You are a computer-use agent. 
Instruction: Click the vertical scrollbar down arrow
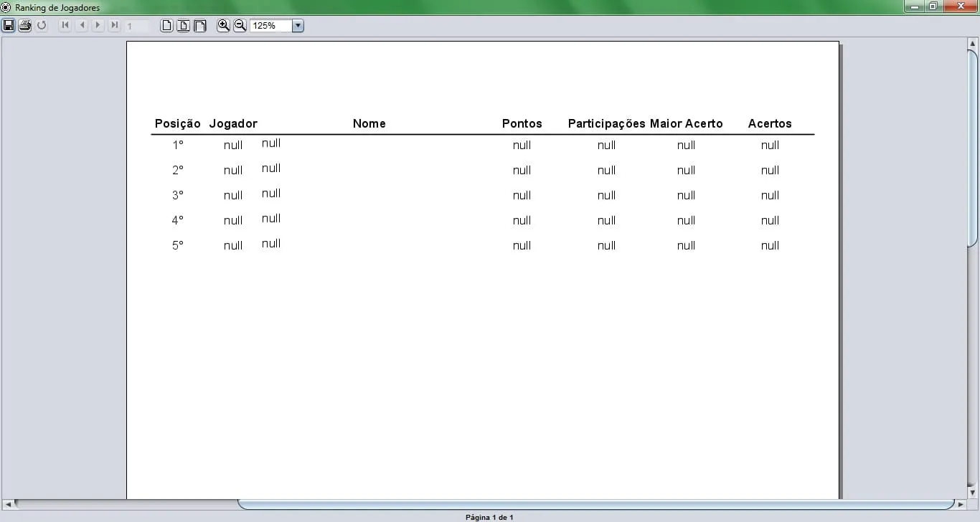973,493
